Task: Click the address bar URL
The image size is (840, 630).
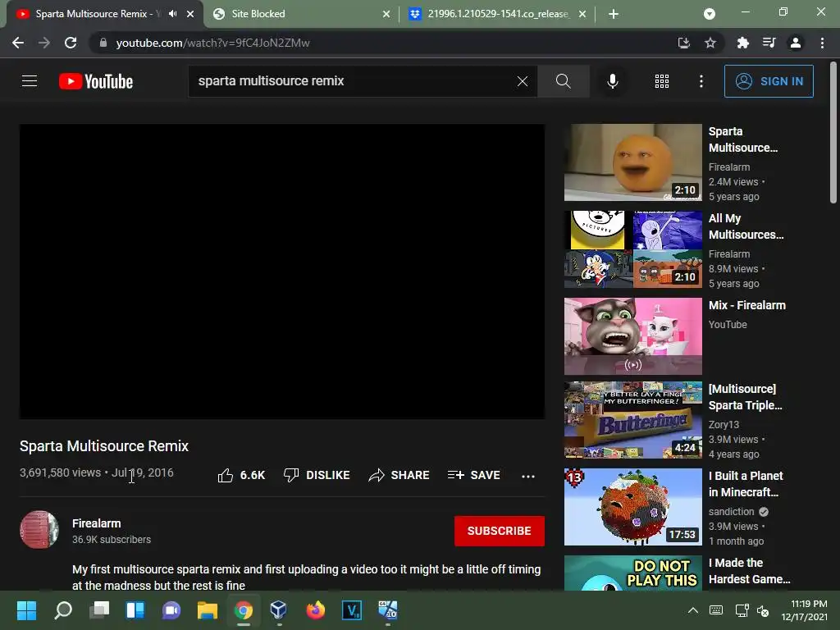Action: [x=212, y=43]
